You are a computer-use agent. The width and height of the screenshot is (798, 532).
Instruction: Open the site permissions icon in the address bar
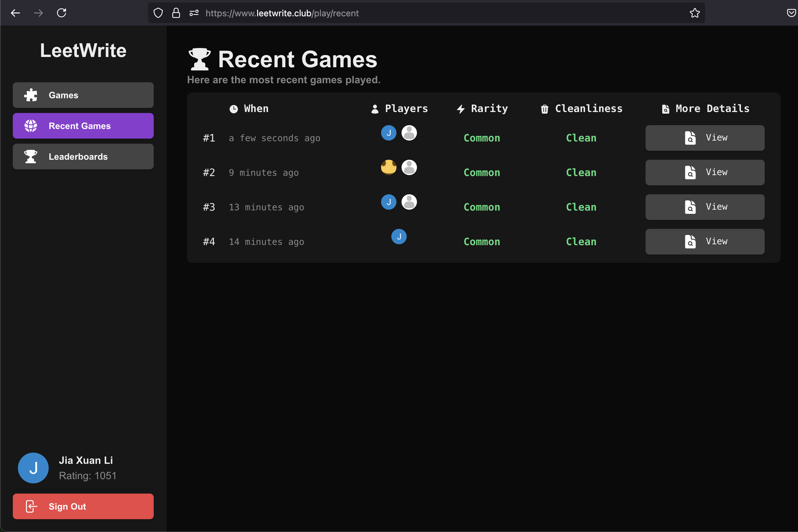[x=194, y=13]
